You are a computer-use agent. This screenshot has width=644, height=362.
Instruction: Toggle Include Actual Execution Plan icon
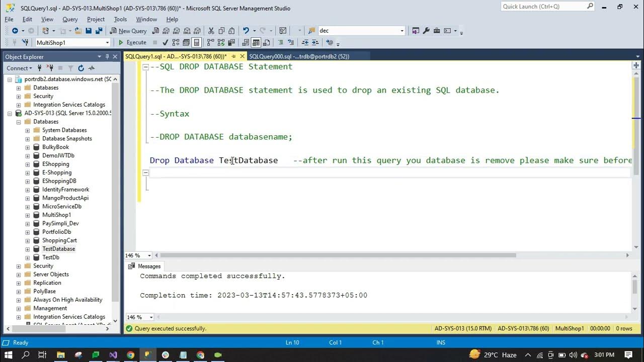[210, 43]
